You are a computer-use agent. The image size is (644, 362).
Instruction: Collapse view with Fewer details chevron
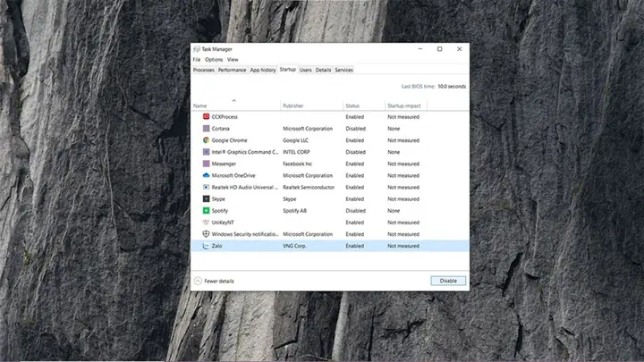tap(198, 281)
